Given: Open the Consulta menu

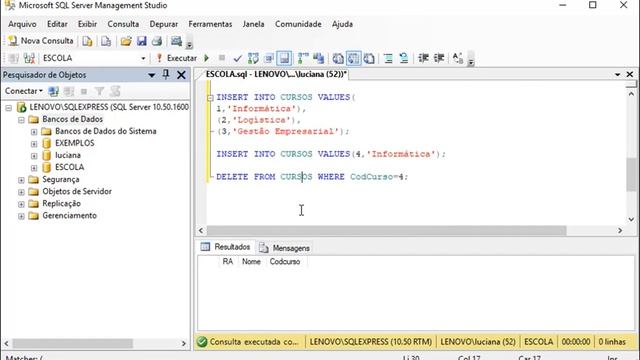Looking at the screenshot, I should click(x=123, y=24).
